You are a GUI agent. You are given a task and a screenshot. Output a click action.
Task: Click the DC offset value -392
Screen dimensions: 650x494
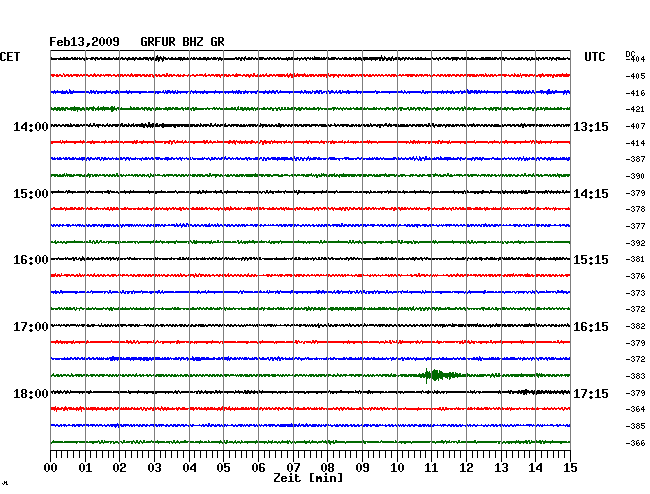tap(635, 243)
